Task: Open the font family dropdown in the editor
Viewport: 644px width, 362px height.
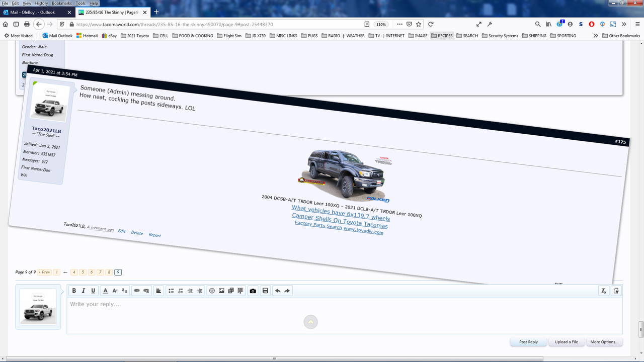Action: point(124,291)
